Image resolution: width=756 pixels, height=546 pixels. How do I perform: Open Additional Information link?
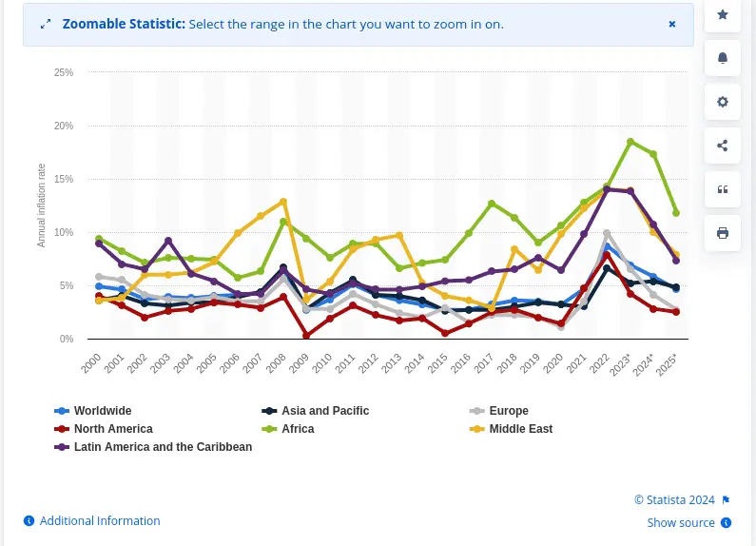[99, 521]
